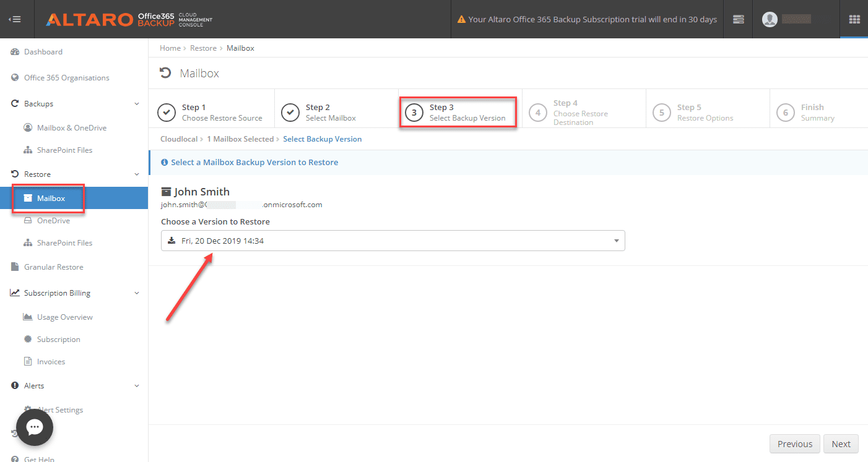This screenshot has height=462, width=868.
Task: Click the Granular Restore file icon
Action: (x=15, y=267)
